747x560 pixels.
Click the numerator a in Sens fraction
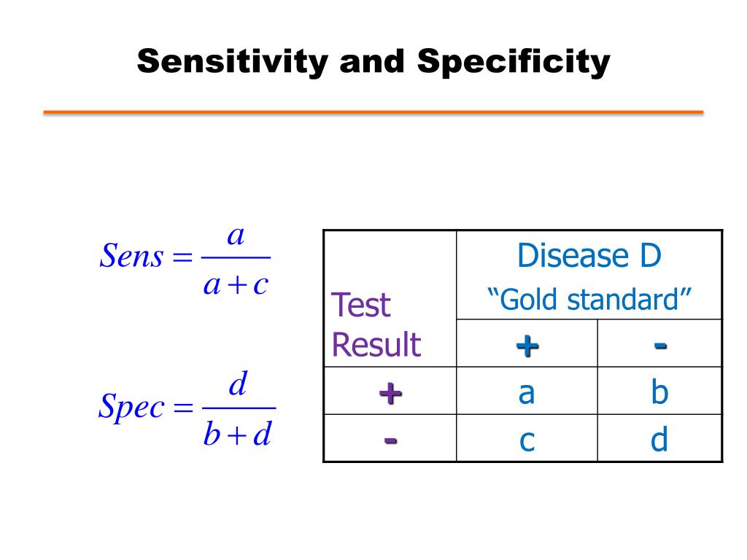[236, 236]
